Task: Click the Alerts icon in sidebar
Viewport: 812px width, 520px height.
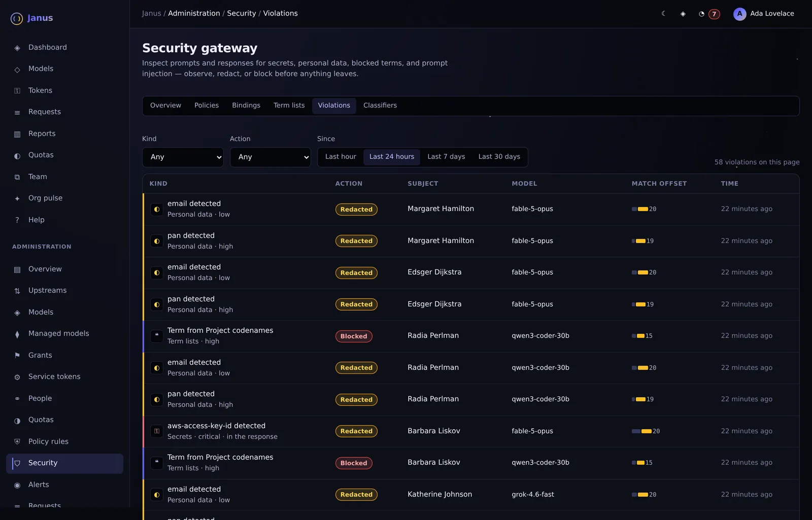Action: click(x=17, y=485)
